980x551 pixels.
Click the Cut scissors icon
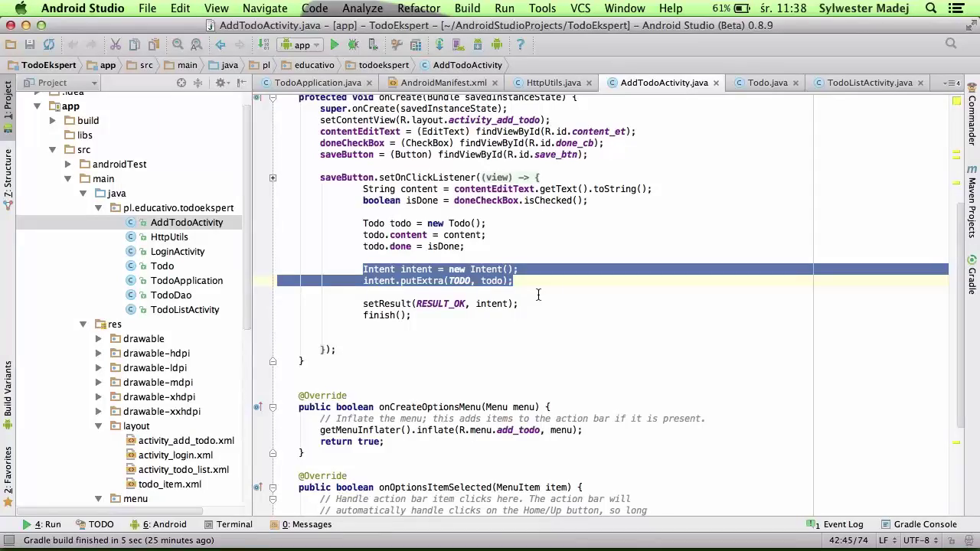(x=115, y=44)
